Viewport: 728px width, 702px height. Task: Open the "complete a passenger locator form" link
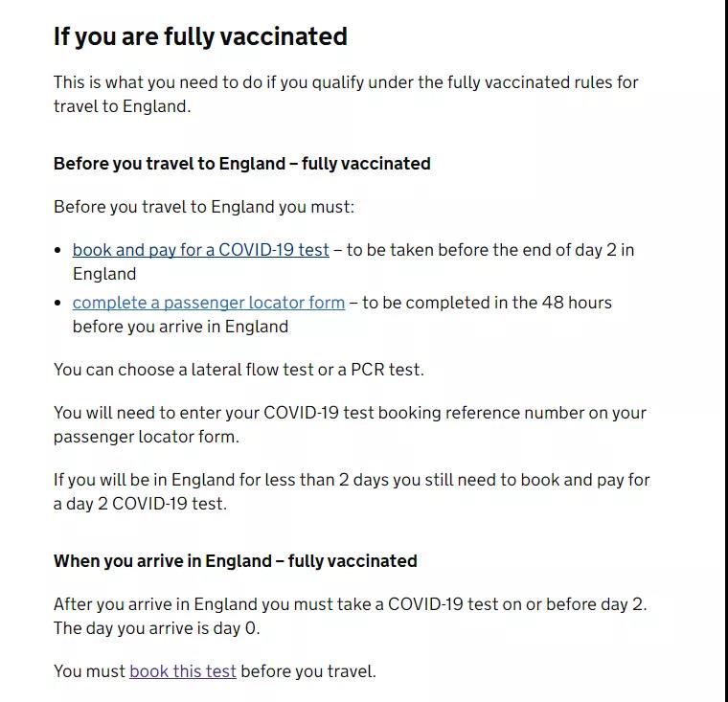(x=208, y=303)
